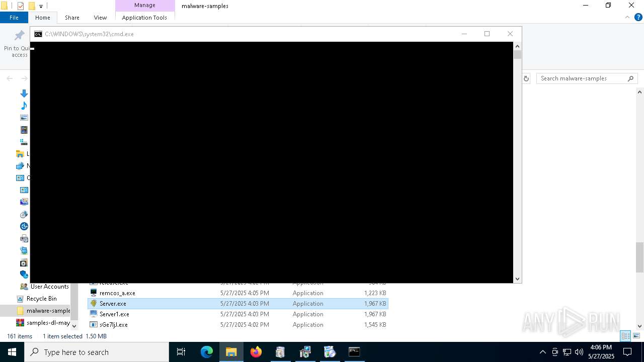
Task: Click the Pin to Quick access pushpin icon
Action: [19, 35]
